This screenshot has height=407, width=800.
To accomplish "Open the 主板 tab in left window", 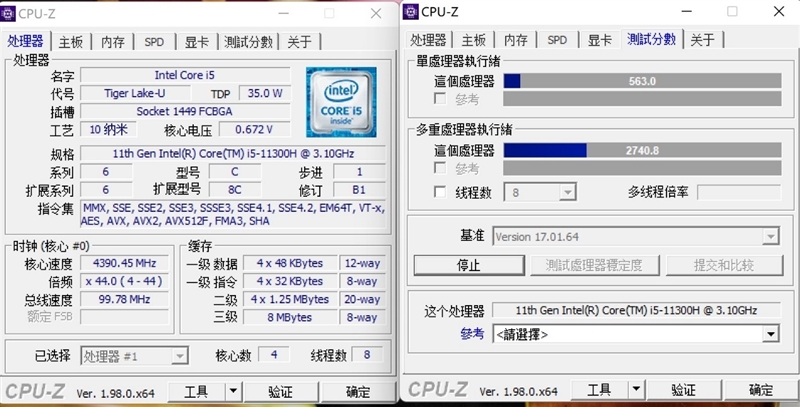I will (x=70, y=42).
